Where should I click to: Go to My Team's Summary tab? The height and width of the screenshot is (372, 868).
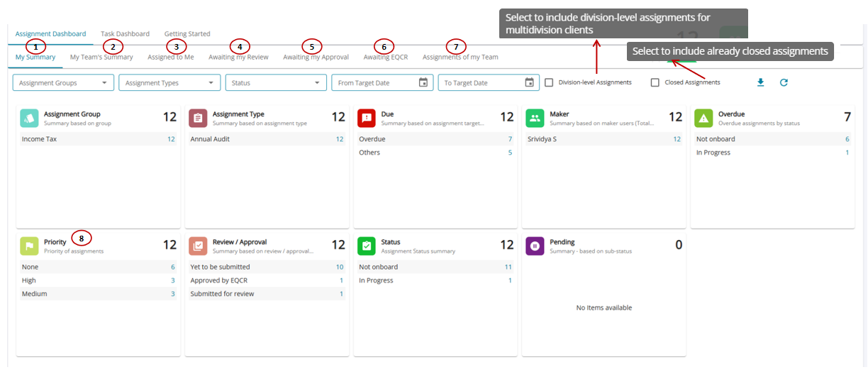[x=101, y=57]
